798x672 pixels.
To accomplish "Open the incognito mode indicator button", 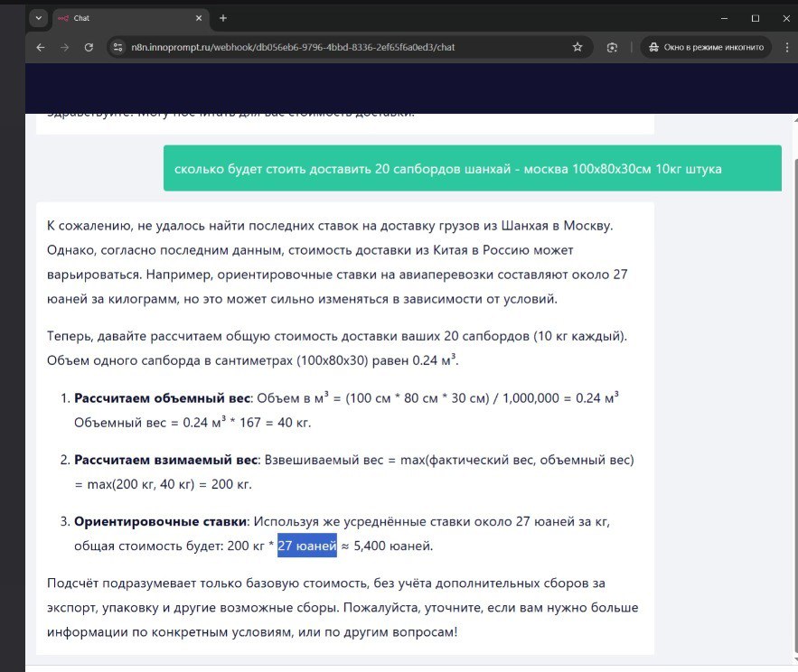I will coord(705,47).
